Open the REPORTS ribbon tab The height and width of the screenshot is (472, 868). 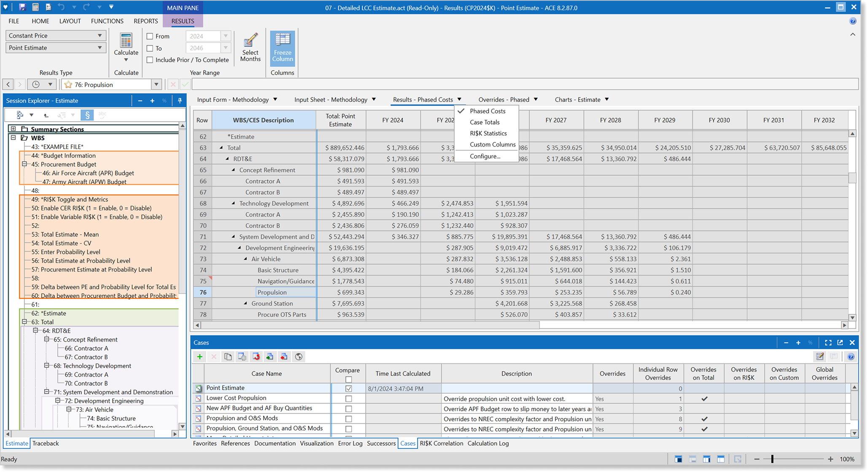[x=146, y=21]
